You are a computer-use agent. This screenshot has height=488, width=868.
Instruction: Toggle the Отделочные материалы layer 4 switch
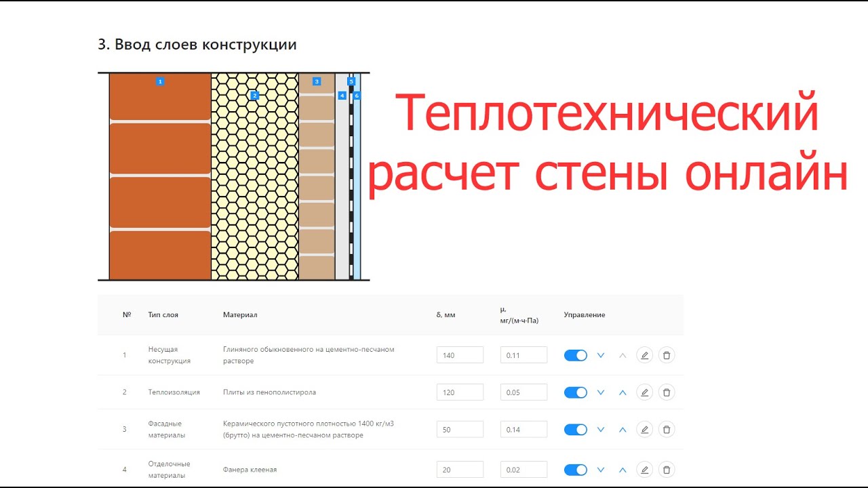click(576, 470)
